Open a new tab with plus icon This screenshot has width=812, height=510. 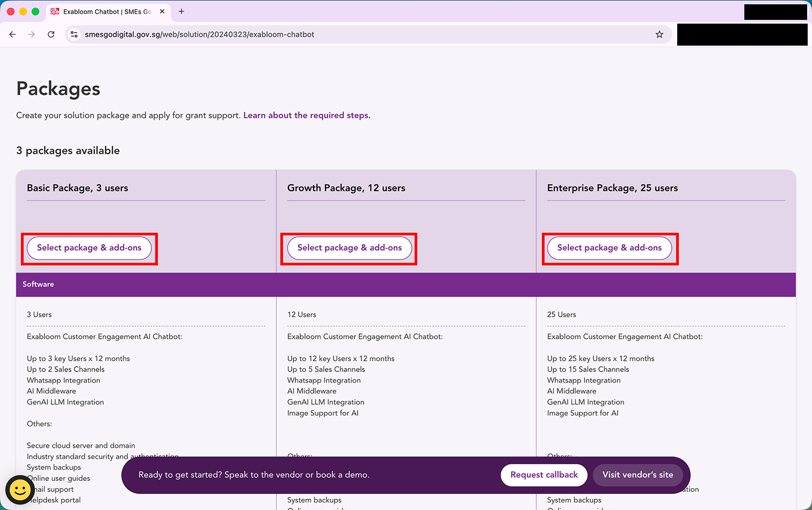(x=182, y=11)
